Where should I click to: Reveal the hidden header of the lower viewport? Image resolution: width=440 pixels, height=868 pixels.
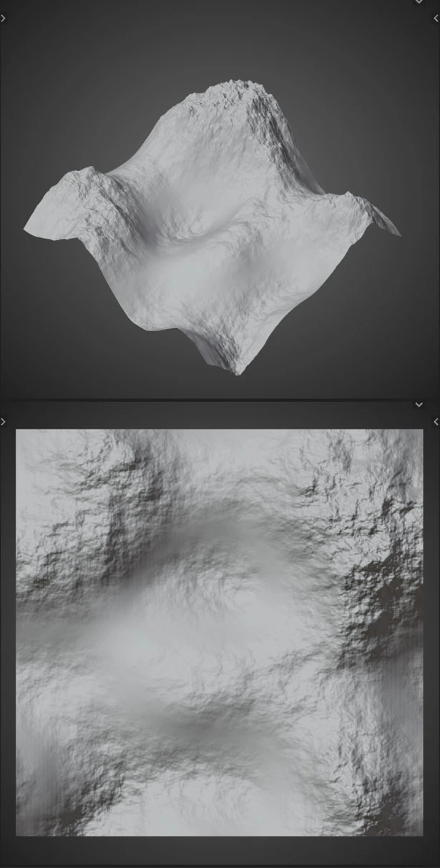coord(419,405)
